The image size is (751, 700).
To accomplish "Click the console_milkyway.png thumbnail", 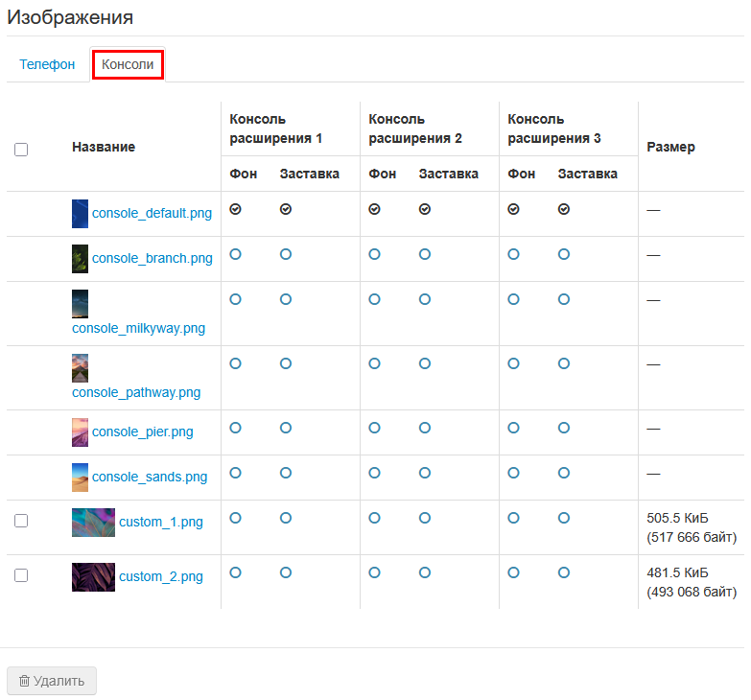I will 80,304.
